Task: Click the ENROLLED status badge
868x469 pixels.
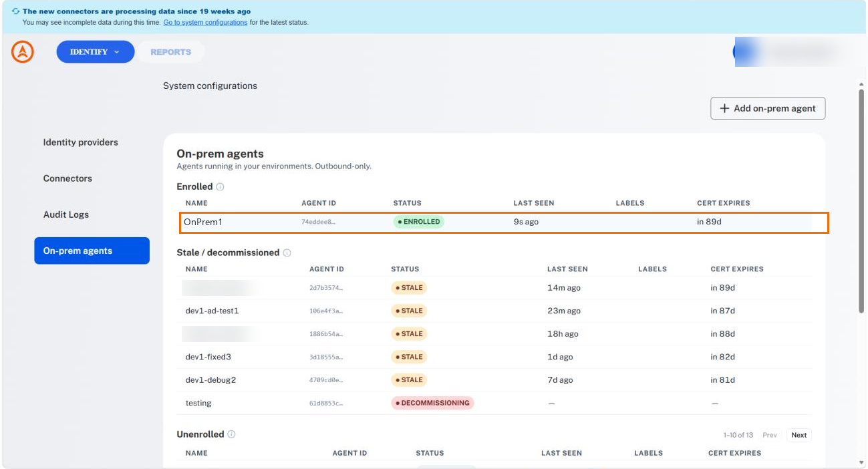Action: coord(418,222)
